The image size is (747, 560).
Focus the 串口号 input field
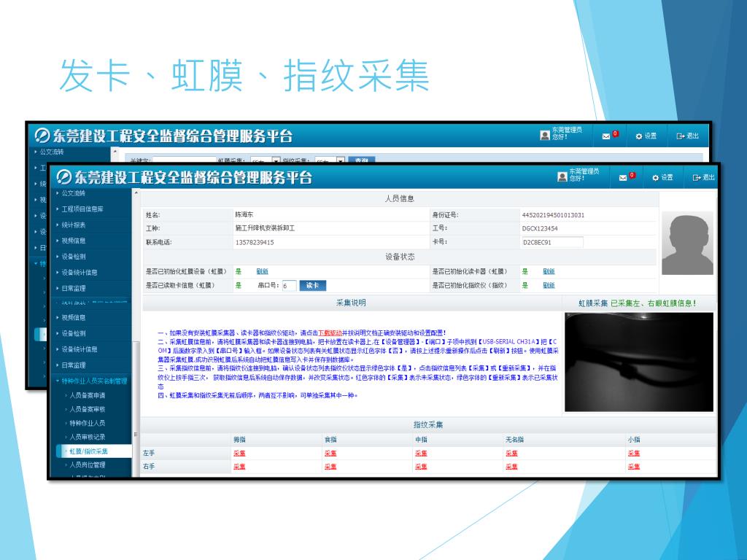289,286
